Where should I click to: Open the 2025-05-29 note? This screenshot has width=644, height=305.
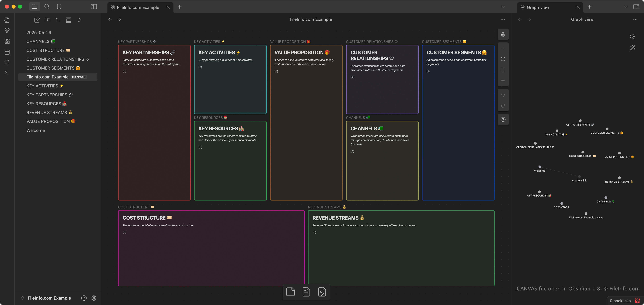(58, 33)
